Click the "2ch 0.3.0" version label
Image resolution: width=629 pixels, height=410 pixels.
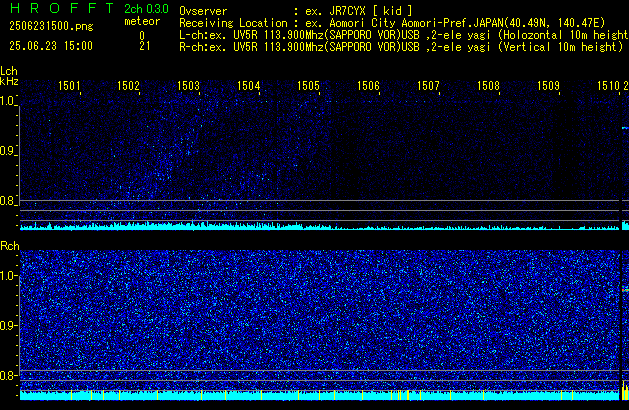[x=146, y=8]
